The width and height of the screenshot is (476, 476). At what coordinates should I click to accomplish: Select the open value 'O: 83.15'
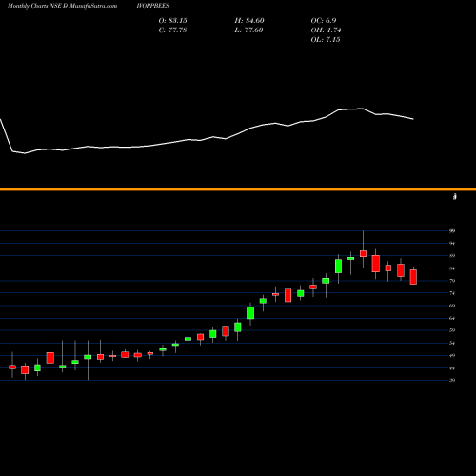(172, 21)
